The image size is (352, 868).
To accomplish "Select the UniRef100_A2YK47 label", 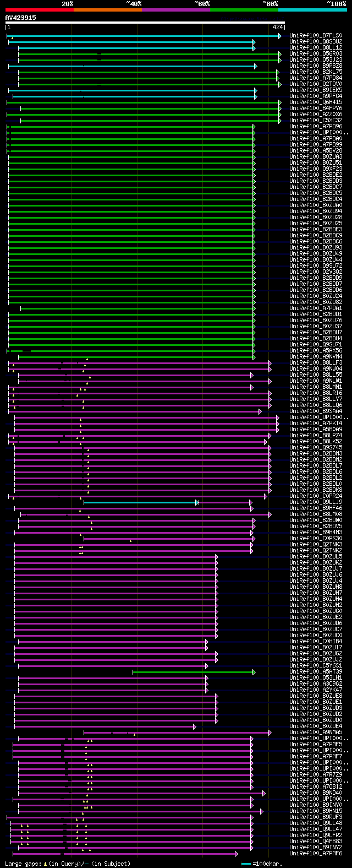I will 316,690.
